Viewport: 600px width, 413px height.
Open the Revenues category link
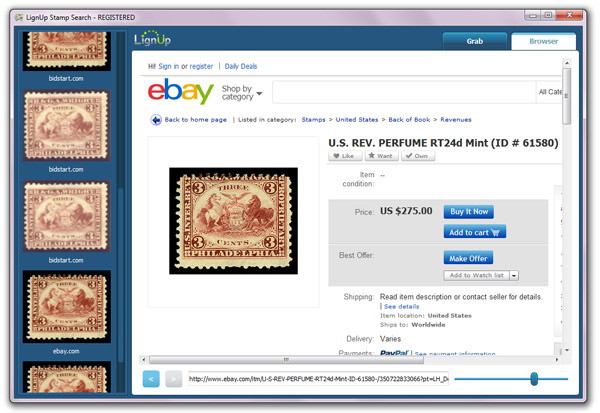[456, 120]
